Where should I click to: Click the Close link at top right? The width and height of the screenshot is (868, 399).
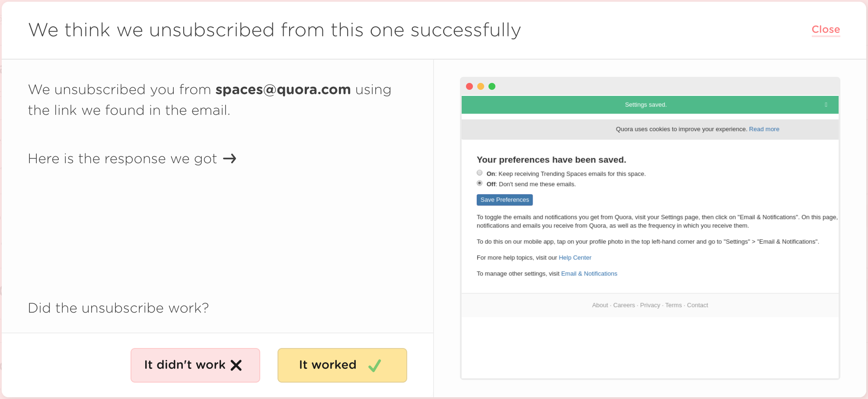tap(826, 29)
